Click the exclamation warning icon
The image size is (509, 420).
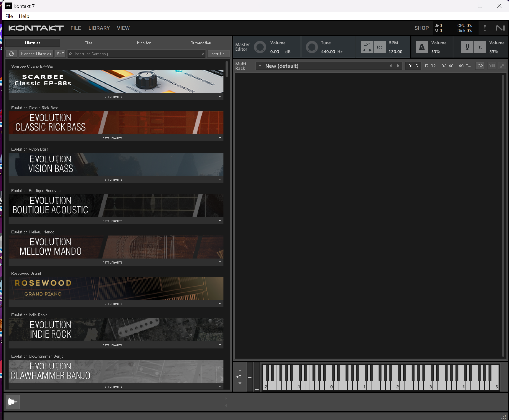pos(485,28)
